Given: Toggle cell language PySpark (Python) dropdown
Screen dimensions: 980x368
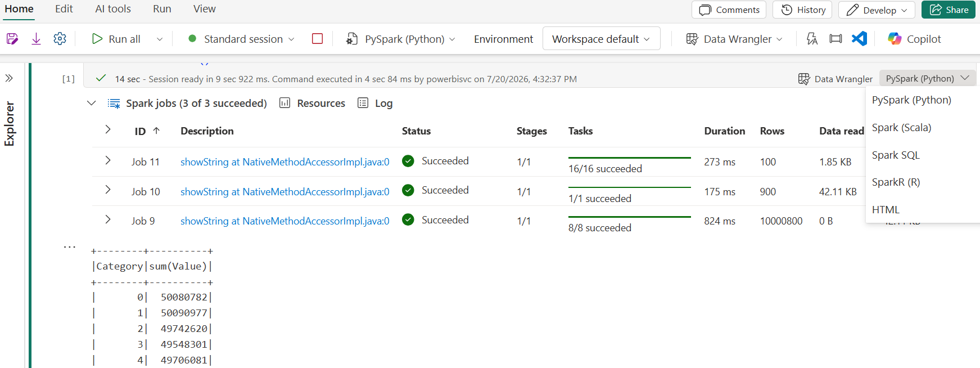Looking at the screenshot, I should click(x=927, y=78).
